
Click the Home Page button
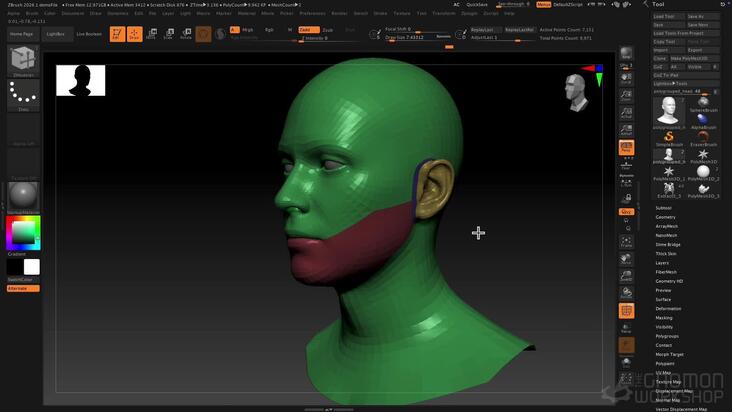[21, 34]
